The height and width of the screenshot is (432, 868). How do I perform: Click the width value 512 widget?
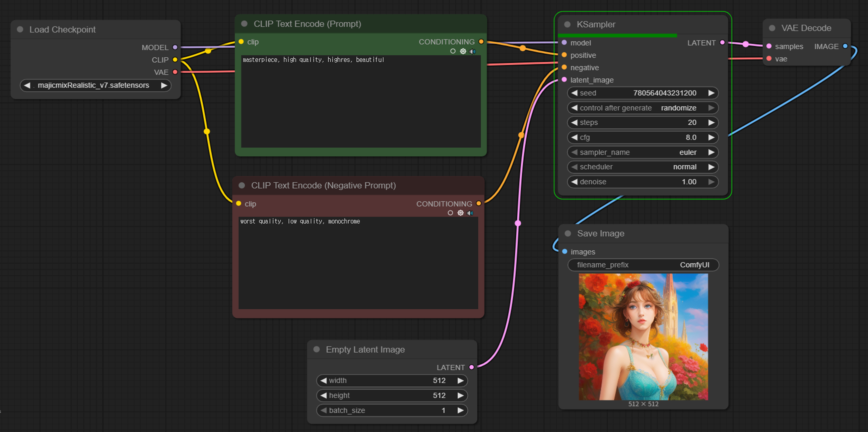[x=392, y=380]
